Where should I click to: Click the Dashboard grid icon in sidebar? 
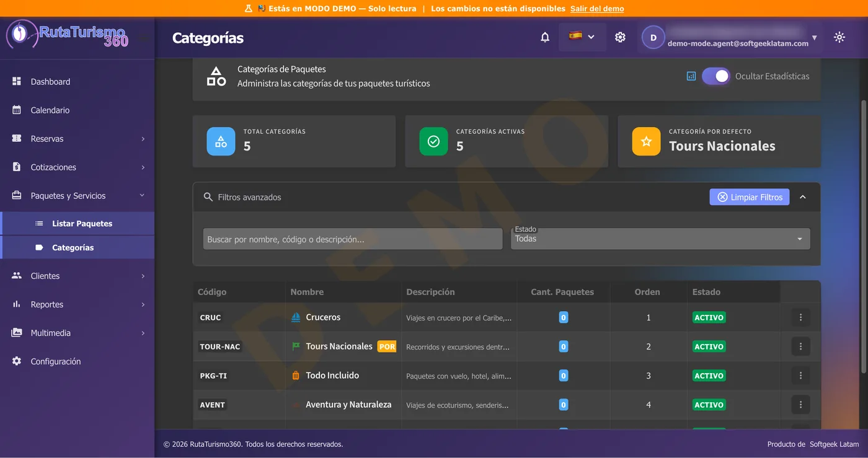click(17, 82)
